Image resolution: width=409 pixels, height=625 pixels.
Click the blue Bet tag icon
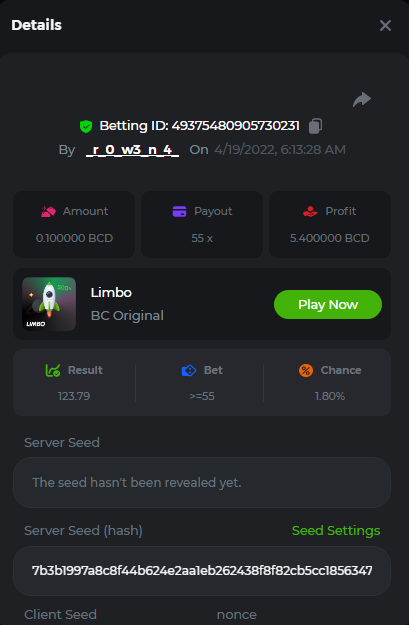pos(189,370)
